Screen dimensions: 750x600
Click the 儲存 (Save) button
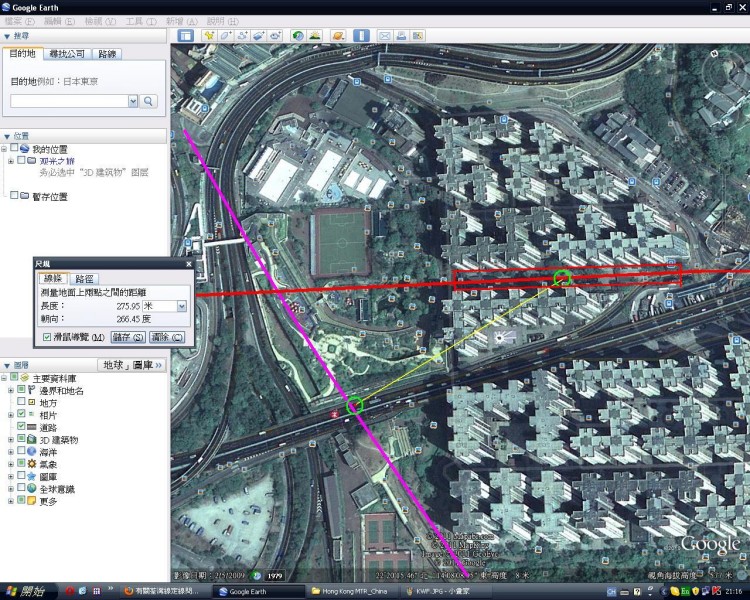click(127, 338)
